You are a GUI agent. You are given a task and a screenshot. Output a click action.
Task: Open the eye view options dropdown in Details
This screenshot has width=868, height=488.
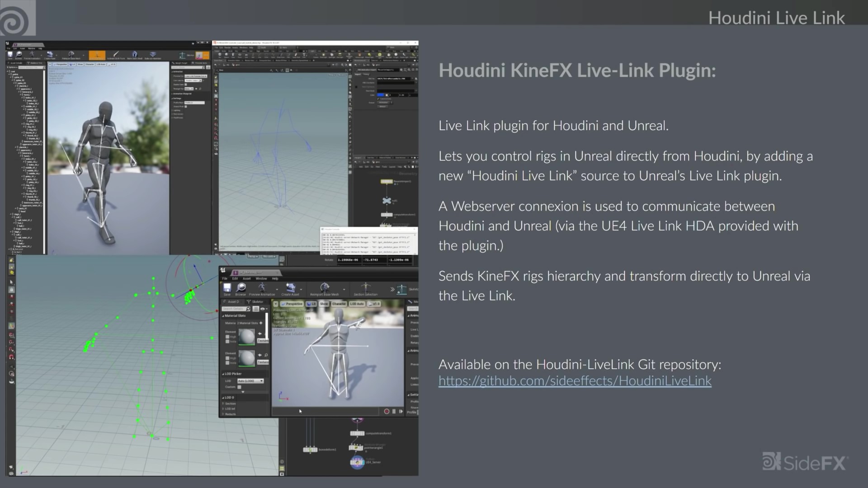tap(264, 309)
